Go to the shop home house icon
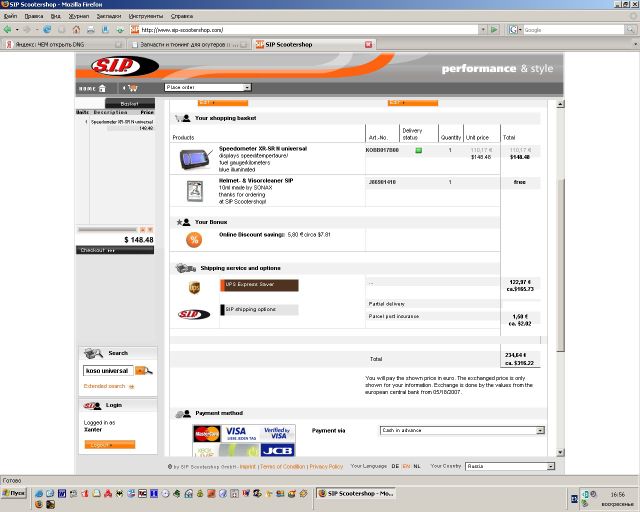 [102, 88]
